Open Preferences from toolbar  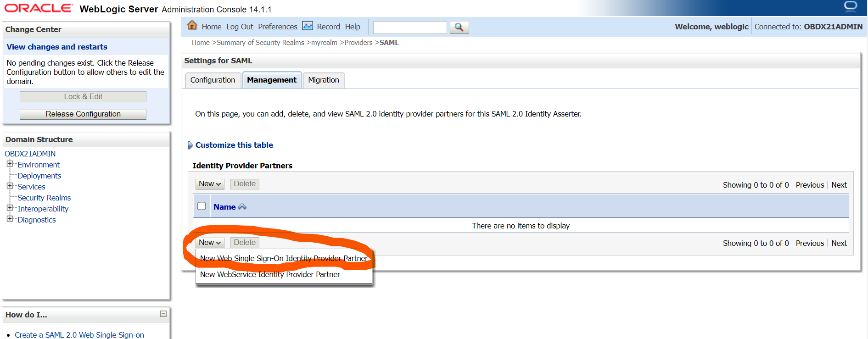pos(278,27)
